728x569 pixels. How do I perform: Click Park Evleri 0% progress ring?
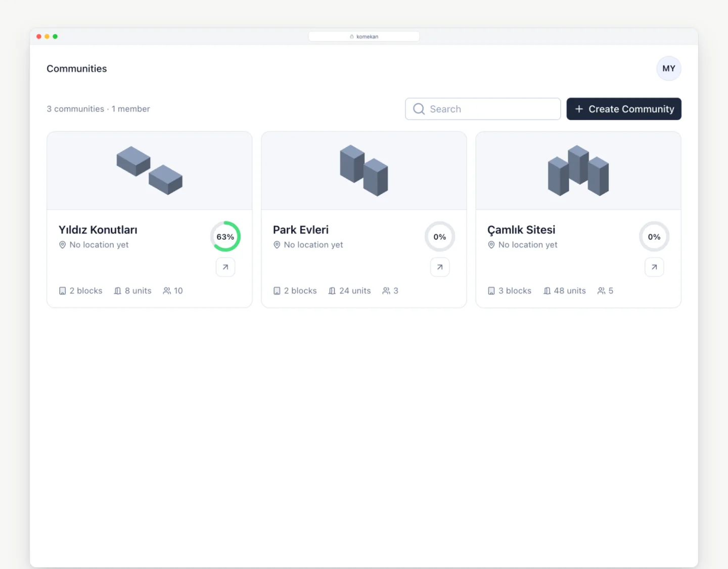tap(440, 236)
